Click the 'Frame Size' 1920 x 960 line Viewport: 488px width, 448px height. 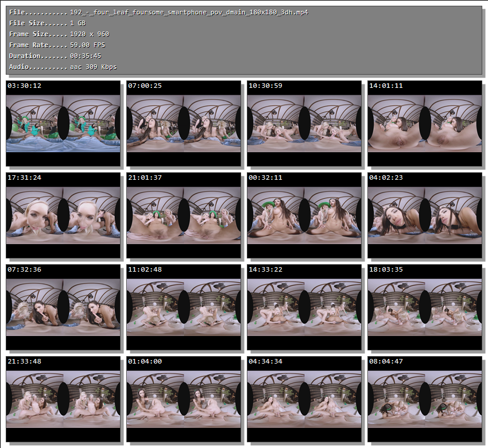59,34
